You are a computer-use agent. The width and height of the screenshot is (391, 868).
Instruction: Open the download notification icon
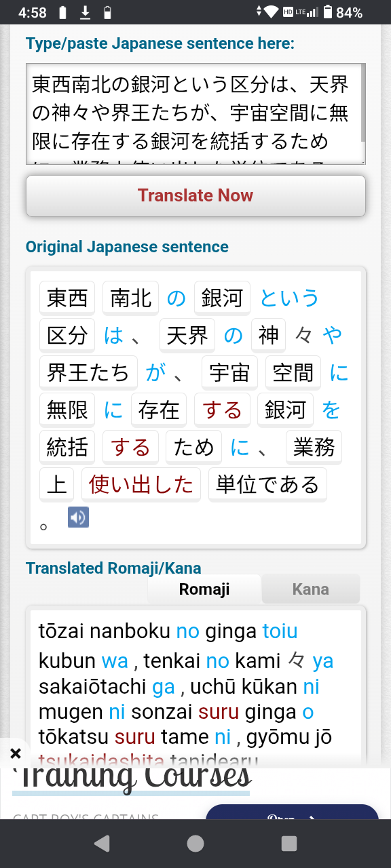coord(86,12)
